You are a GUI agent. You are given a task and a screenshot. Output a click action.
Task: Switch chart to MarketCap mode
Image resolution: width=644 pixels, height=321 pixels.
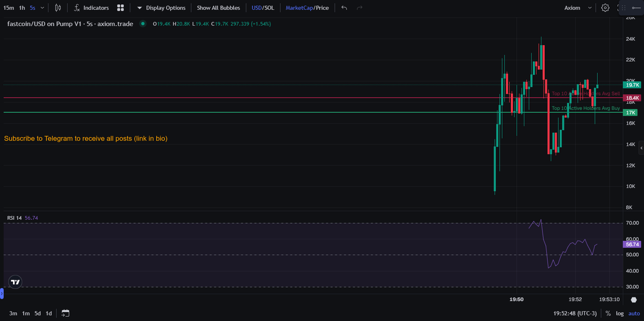pyautogui.click(x=299, y=8)
